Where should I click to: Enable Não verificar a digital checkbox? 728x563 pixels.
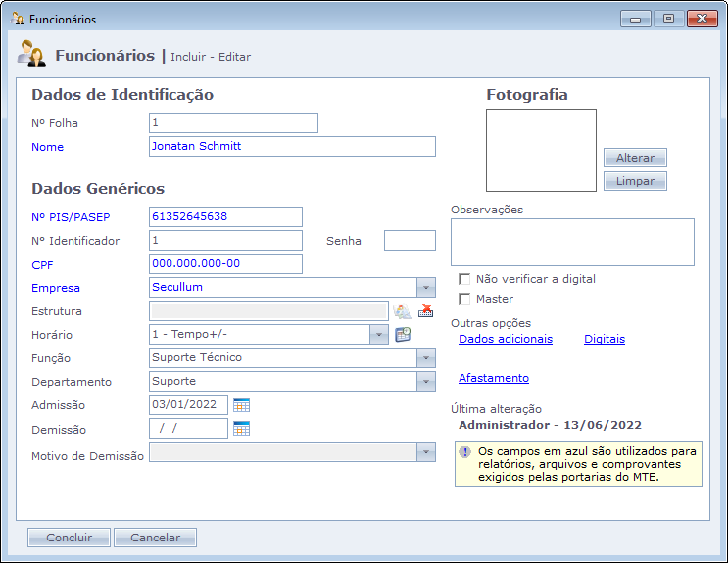point(464,279)
